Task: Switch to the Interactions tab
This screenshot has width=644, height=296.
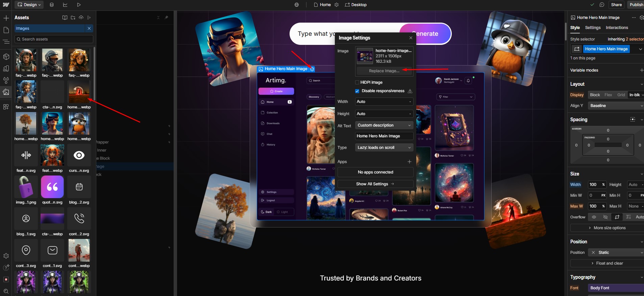Action: click(617, 28)
